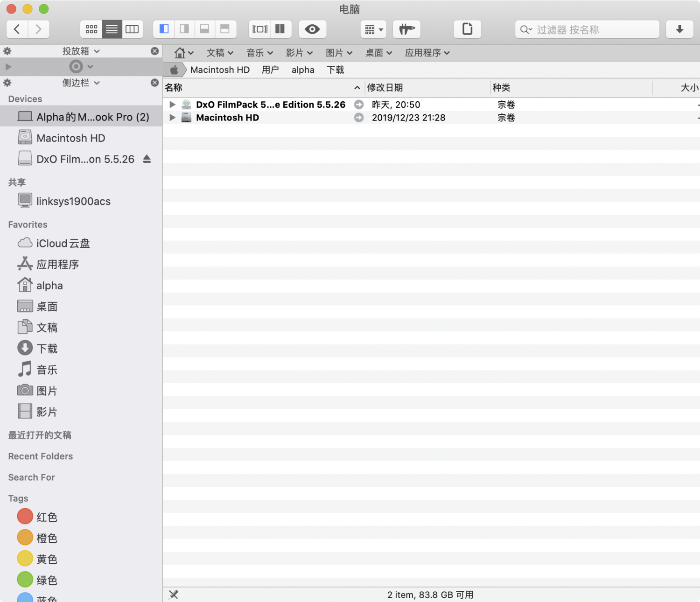Screen dimensions: 700x602
Task: Click the download arrow toolbar button
Action: point(679,29)
